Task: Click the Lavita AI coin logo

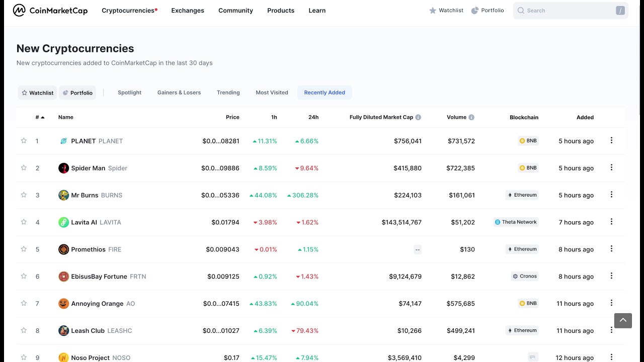Action: coord(63,222)
